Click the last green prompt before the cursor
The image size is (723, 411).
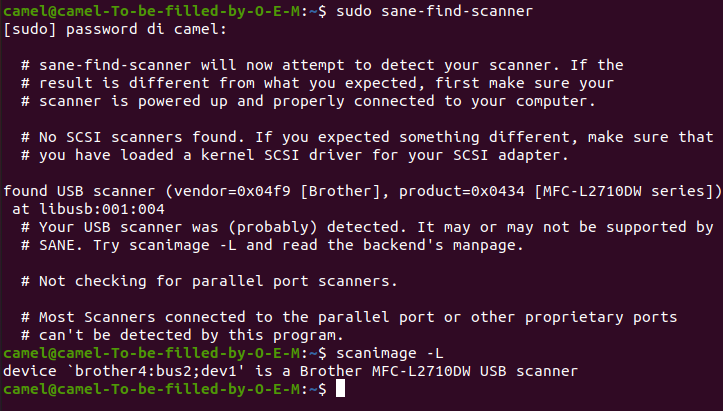tap(152, 389)
